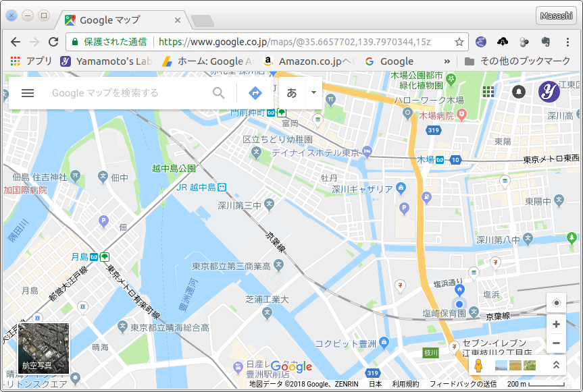The height and width of the screenshot is (392, 583).
Task: Open the Google account avatar menu
Action: (549, 91)
